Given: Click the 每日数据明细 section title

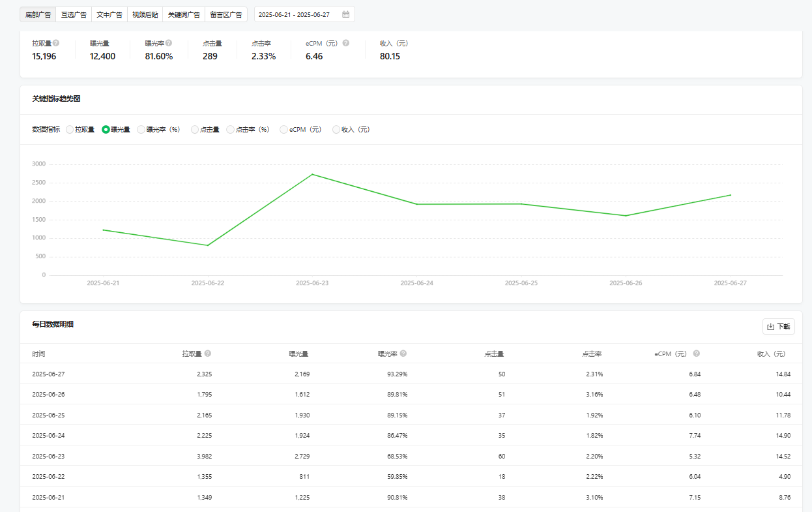Looking at the screenshot, I should click(53, 324).
